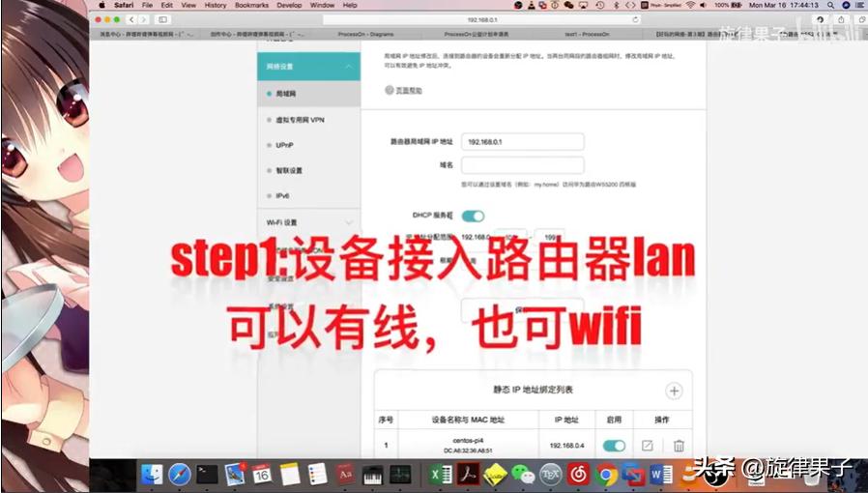Viewport: 868px width, 493px height.
Task: Launch Microsoft Word from the Dock
Action: (661, 475)
